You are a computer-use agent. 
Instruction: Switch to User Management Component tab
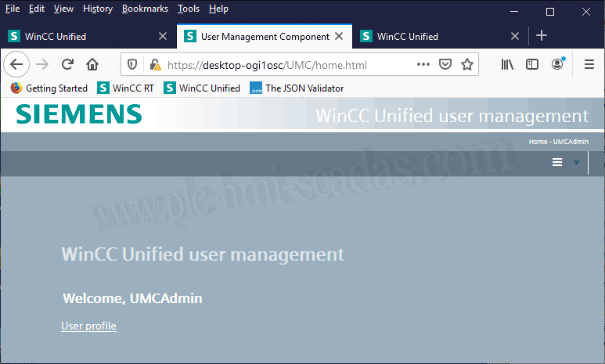(264, 36)
